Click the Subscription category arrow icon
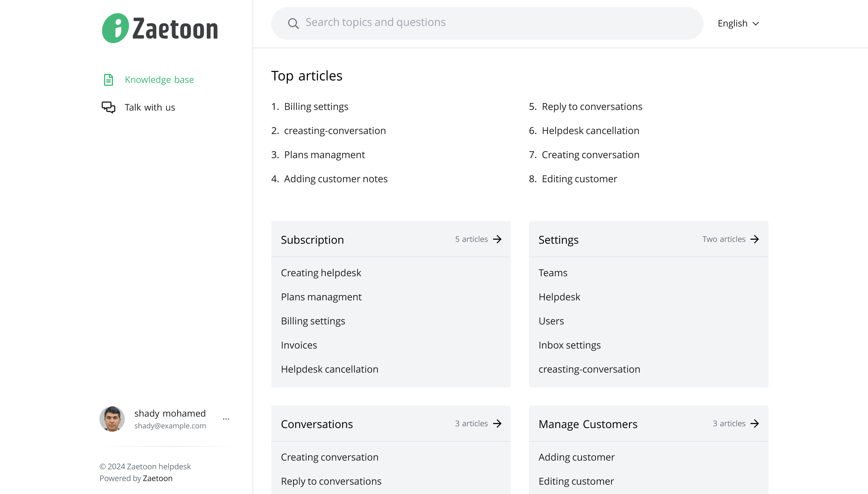This screenshot has height=494, width=868. pos(497,239)
